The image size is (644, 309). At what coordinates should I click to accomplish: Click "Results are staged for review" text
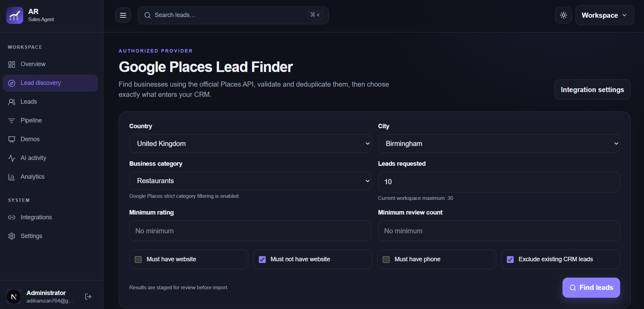coord(179,288)
